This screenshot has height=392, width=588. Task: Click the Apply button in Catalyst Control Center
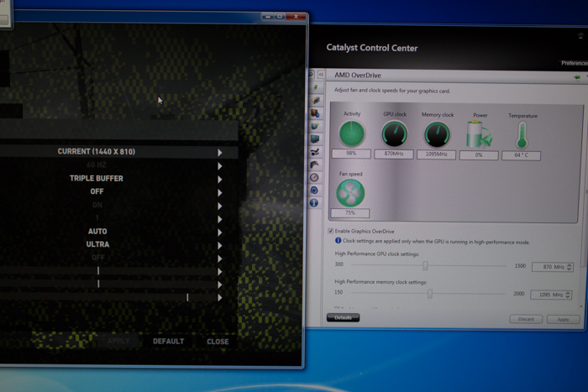point(563,319)
